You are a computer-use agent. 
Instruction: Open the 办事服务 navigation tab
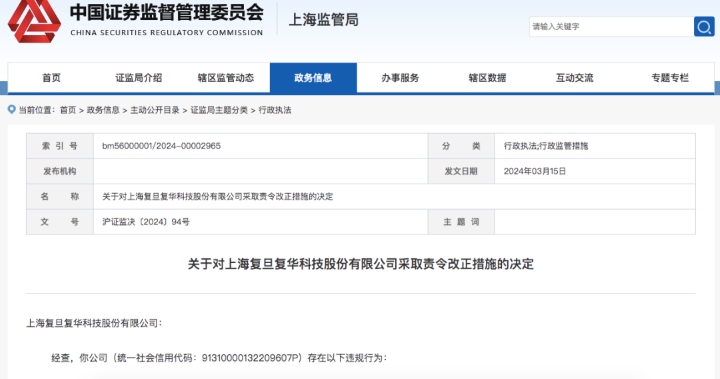[400, 78]
